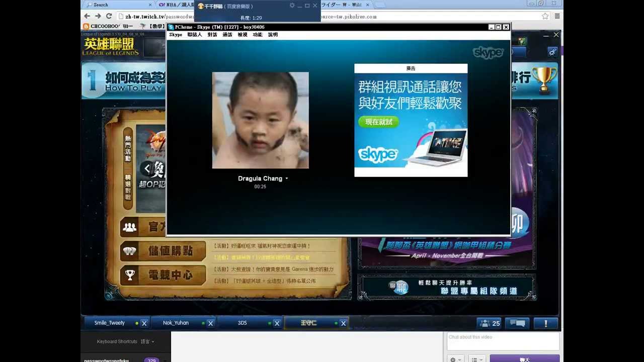Viewport: 644px width, 362px height.
Task: Open the 對話 menu in Skype
Action: (212, 35)
